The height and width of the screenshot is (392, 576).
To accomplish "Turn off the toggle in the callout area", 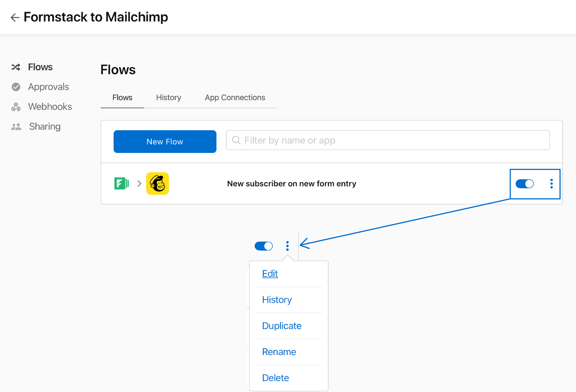I will 264,246.
